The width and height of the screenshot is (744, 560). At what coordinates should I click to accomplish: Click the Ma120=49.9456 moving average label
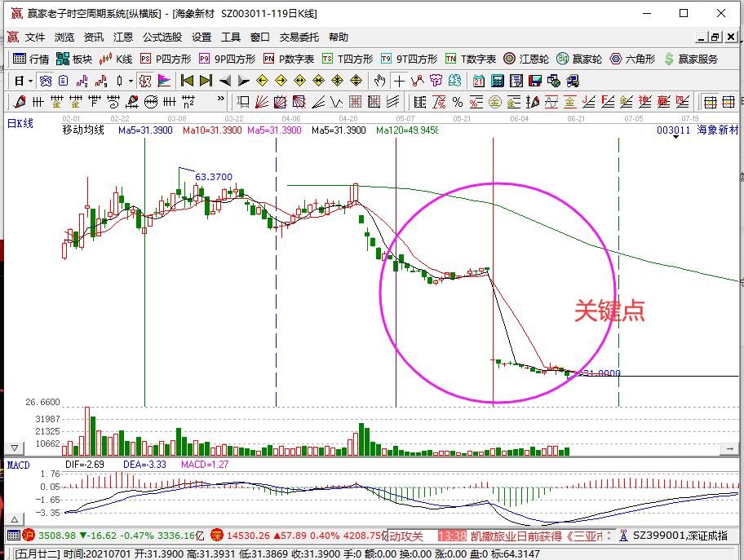[x=406, y=130]
